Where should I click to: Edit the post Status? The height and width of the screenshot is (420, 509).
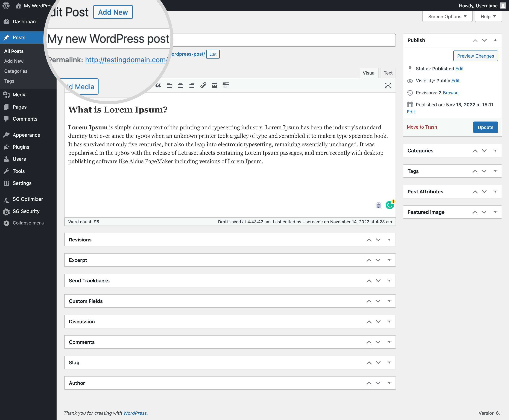click(459, 69)
